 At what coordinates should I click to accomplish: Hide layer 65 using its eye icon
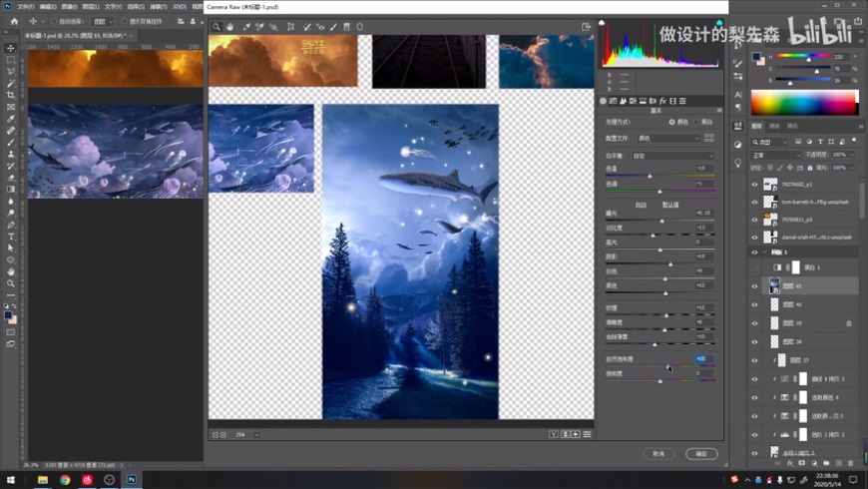click(x=754, y=286)
